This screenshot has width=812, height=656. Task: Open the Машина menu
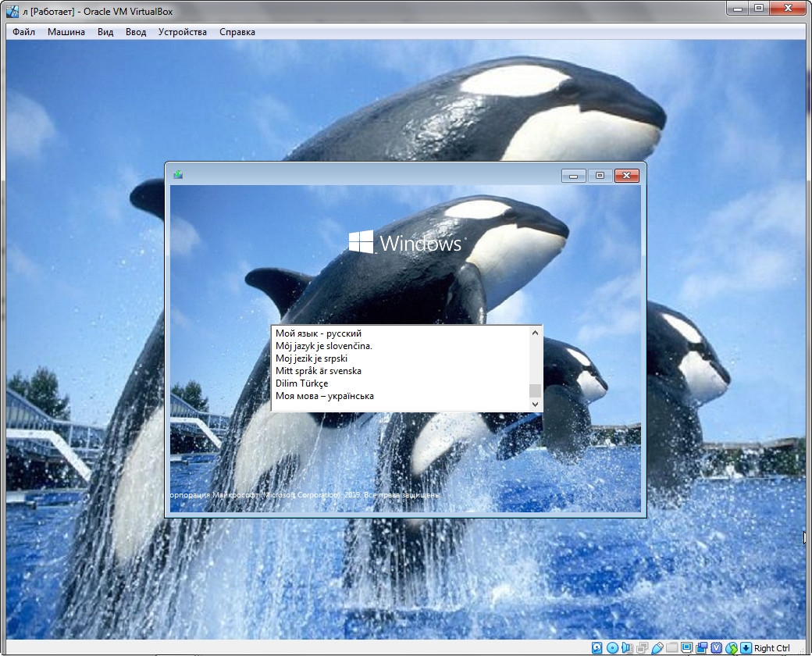[x=66, y=32]
